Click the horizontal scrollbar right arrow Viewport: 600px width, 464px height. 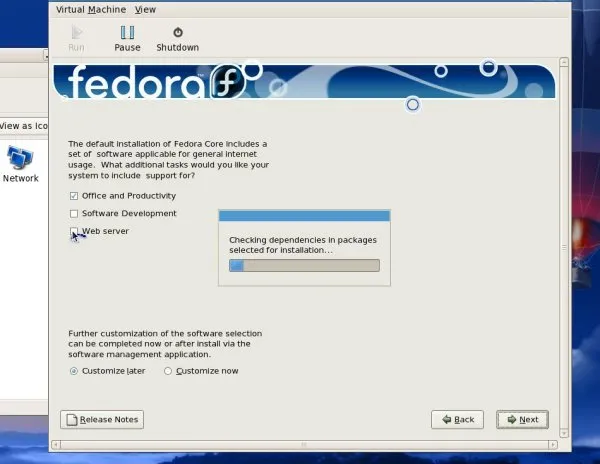tap(553, 444)
